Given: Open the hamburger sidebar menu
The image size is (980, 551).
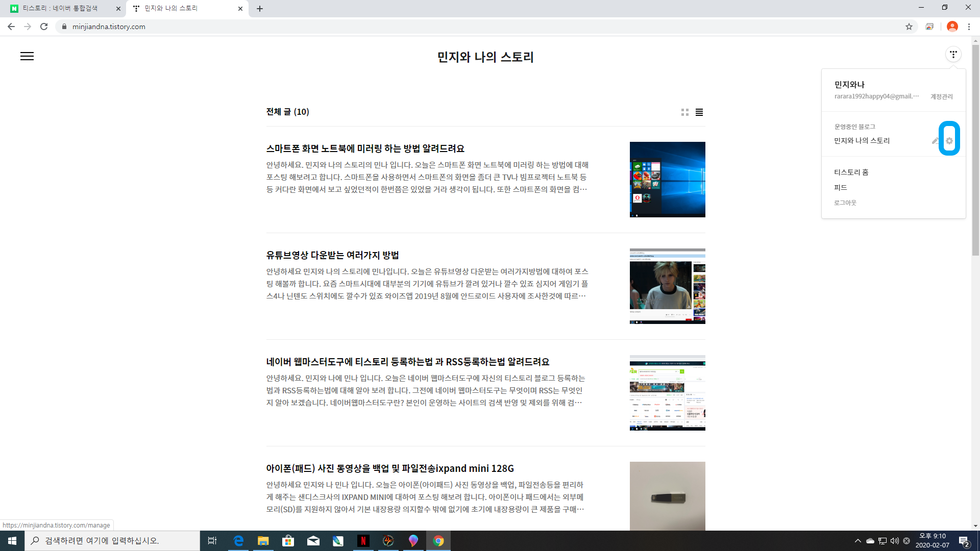Looking at the screenshot, I should 27,56.
